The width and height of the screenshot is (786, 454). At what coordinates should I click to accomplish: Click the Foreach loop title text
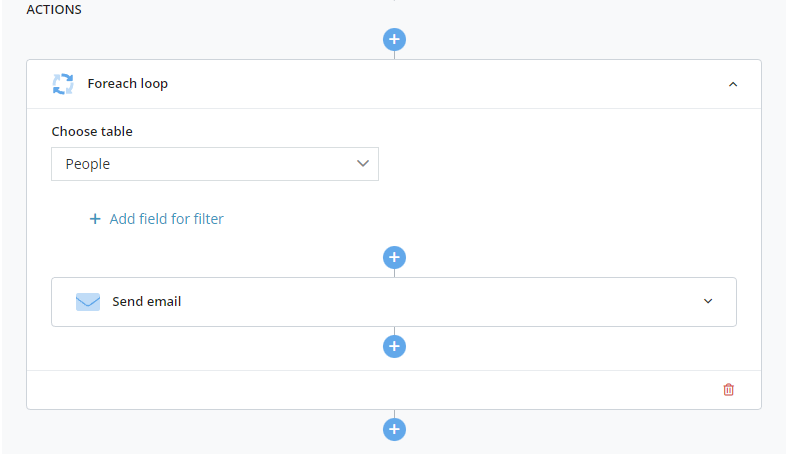[x=127, y=84]
